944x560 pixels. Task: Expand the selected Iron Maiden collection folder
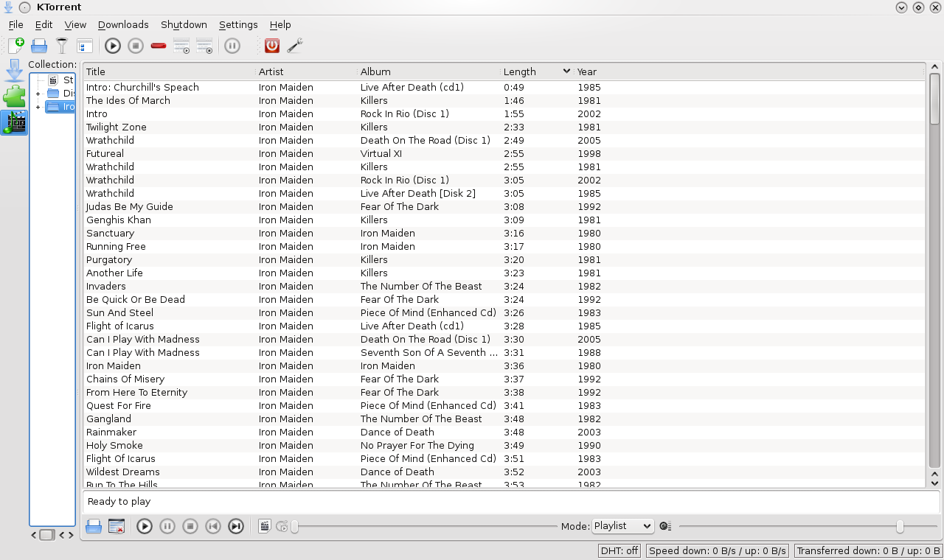pyautogui.click(x=38, y=107)
